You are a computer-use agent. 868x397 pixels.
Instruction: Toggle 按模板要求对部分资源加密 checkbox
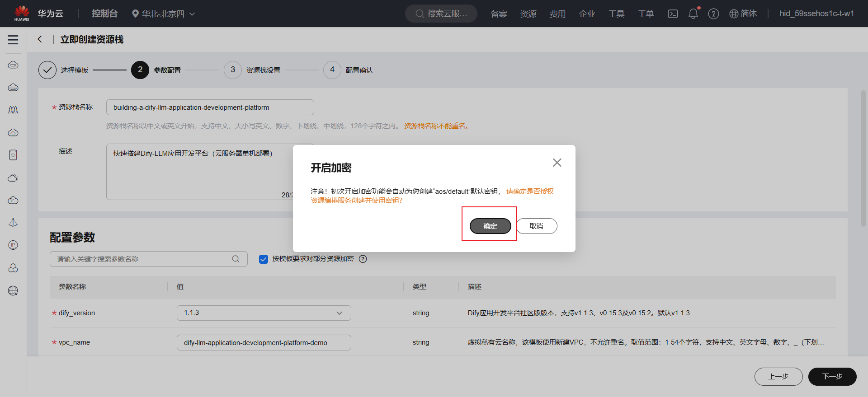point(264,259)
